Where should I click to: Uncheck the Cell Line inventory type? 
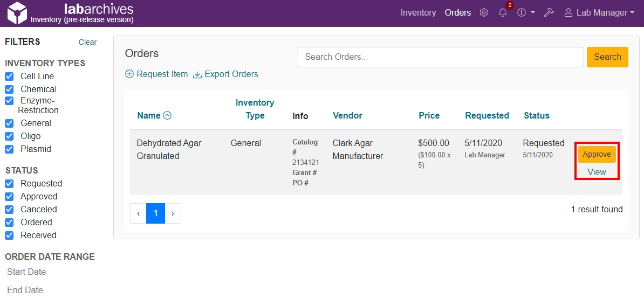[9, 77]
